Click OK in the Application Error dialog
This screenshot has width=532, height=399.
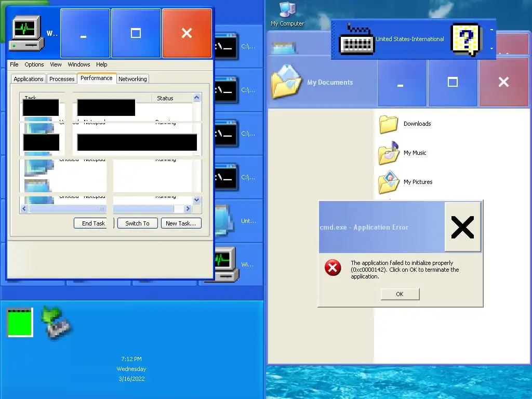400,294
